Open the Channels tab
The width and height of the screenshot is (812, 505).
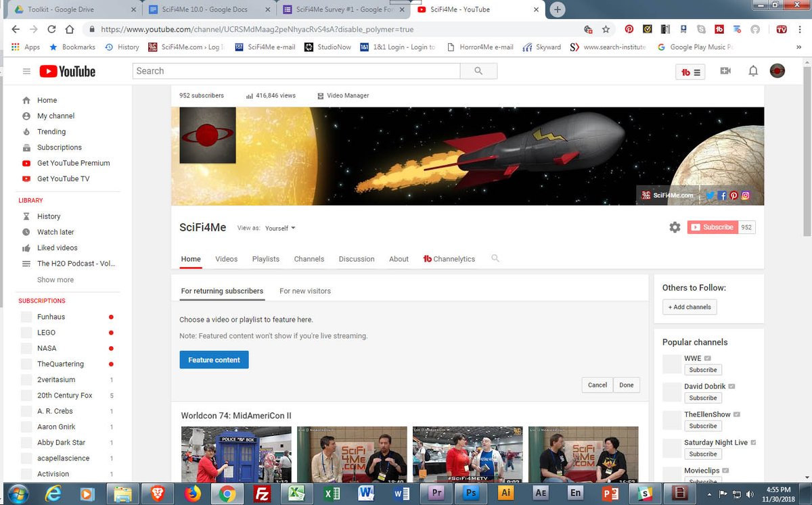309,259
